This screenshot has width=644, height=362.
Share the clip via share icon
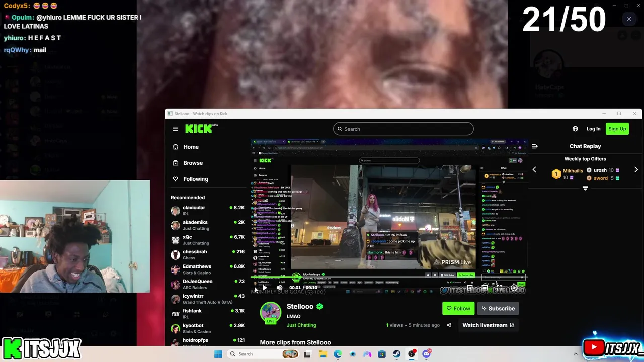[x=449, y=325]
